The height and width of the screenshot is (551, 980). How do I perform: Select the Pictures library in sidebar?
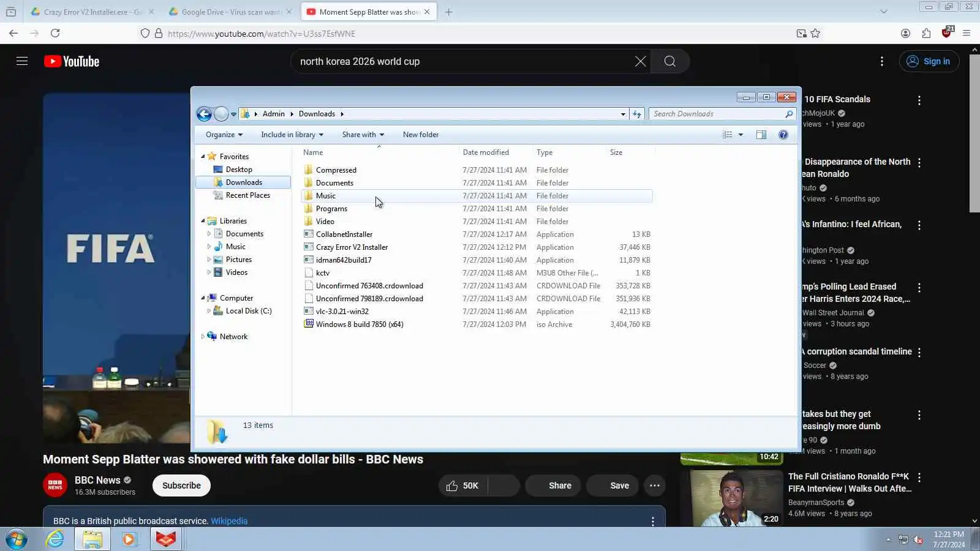239,260
